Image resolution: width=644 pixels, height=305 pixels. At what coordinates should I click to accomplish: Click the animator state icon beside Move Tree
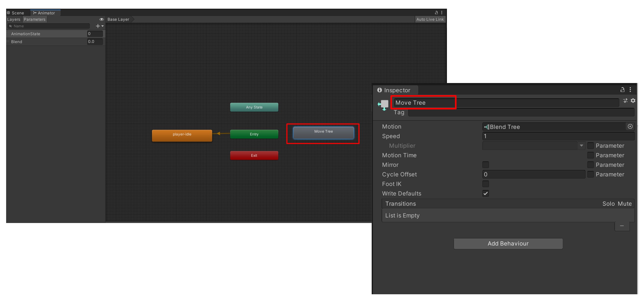[383, 105]
